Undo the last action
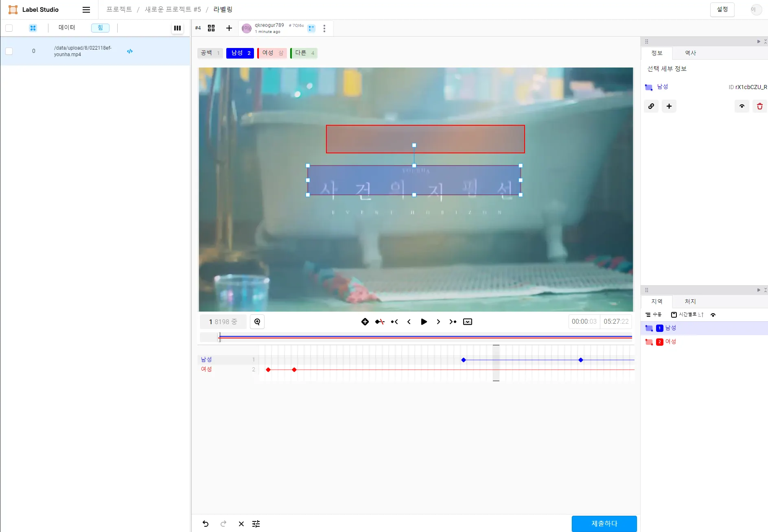 206,524
